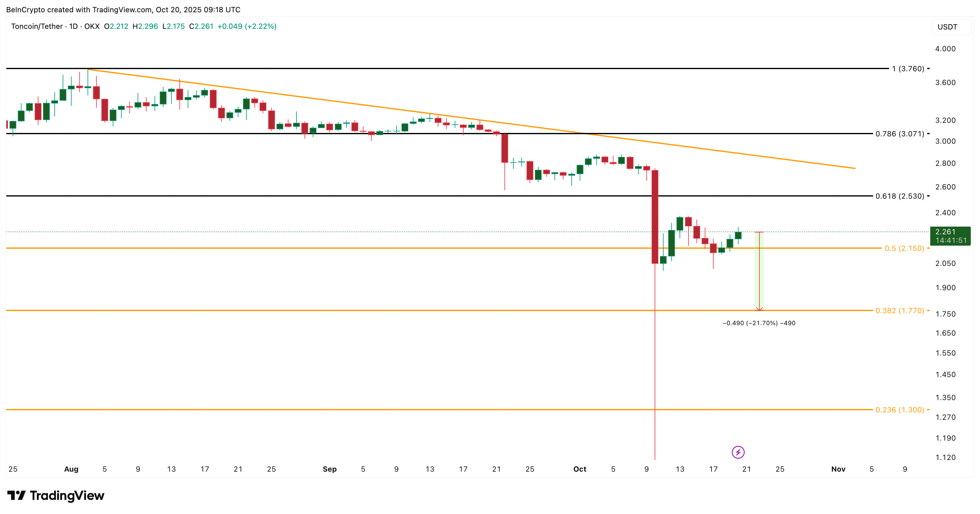The image size is (980, 514).
Task: Click the BeInCrypto TradingView.com attribution text
Action: click(x=123, y=10)
